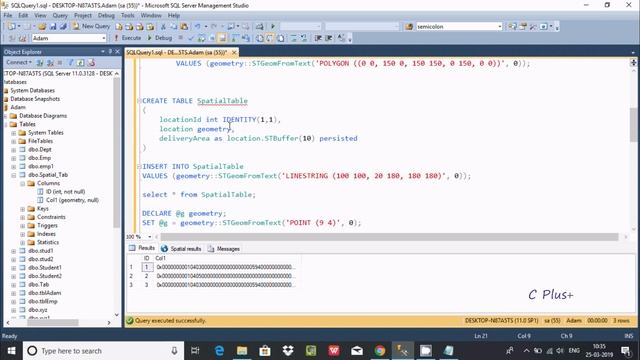The width and height of the screenshot is (640, 360).
Task: Start the Debug button in toolbar
Action: (x=159, y=38)
